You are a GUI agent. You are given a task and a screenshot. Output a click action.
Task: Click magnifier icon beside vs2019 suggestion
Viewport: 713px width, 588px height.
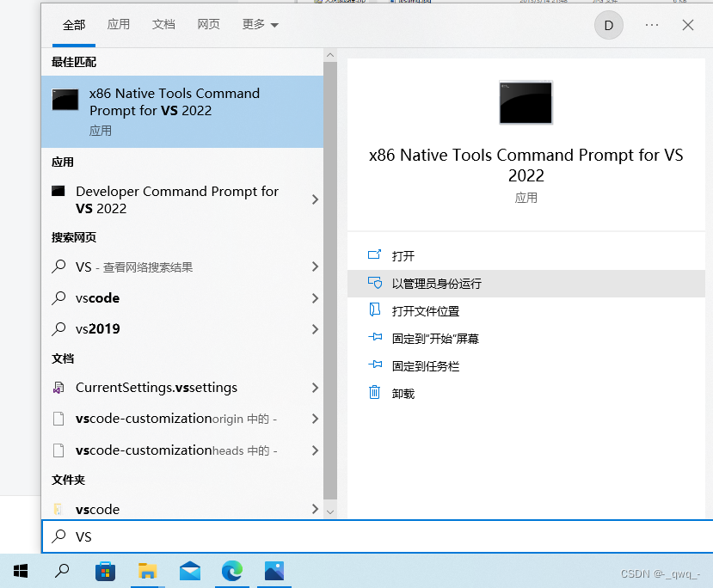(58, 328)
